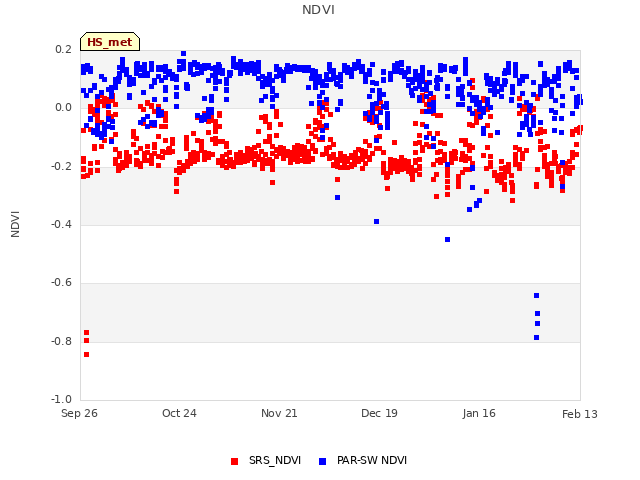Toggle the PAR-SW NDVI legend entry
Image resolution: width=640 pixels, height=480 pixels.
[x=363, y=460]
